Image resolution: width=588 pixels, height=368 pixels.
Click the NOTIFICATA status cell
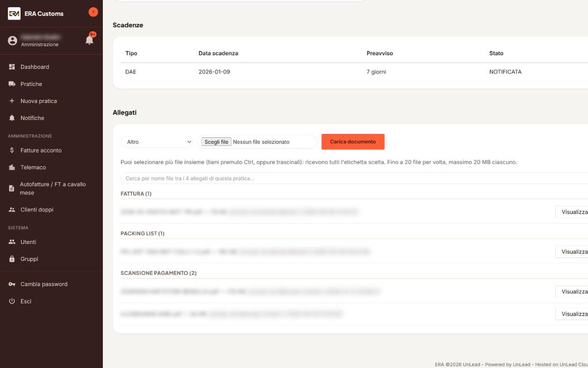click(505, 72)
